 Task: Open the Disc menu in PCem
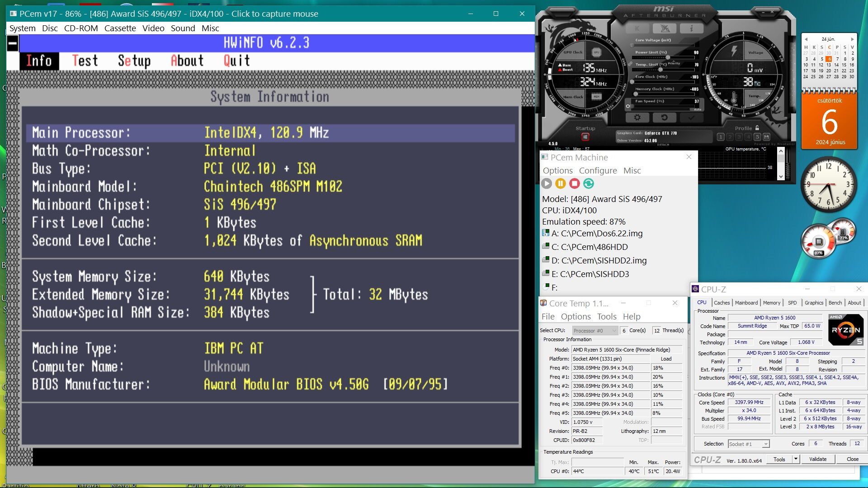point(50,28)
